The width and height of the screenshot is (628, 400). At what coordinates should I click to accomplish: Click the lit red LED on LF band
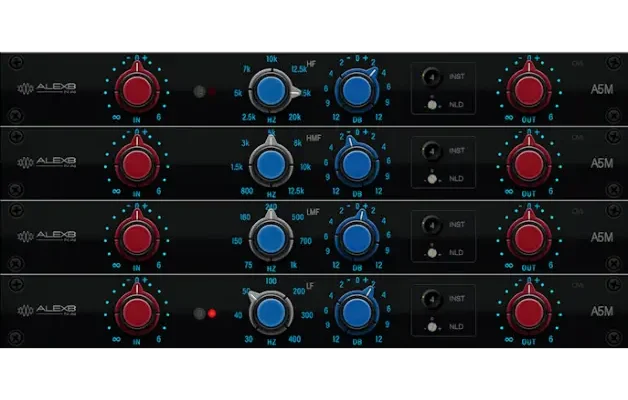pyautogui.click(x=212, y=314)
